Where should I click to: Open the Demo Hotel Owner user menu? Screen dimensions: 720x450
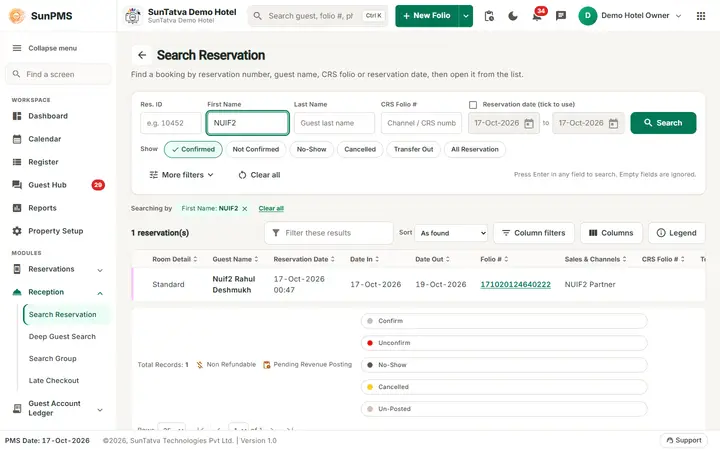click(630, 16)
